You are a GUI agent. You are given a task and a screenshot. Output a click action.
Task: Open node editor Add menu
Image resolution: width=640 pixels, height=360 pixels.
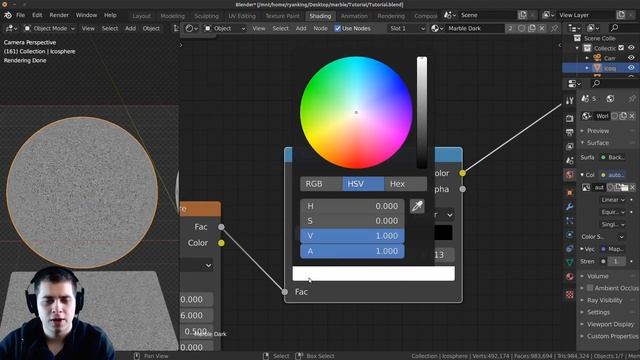[301, 28]
